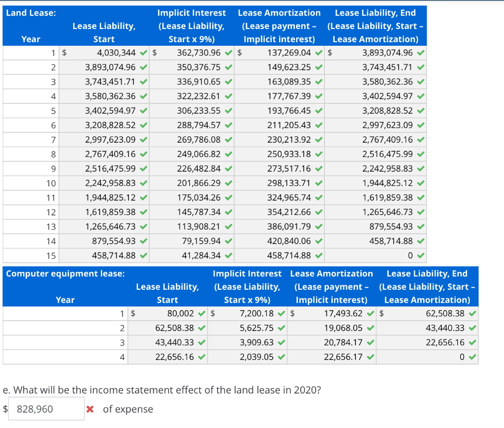Select the checkmark beside Year 7 liability 2,997,623.09
Viewport: 504px width, 428px height.
tap(143, 140)
